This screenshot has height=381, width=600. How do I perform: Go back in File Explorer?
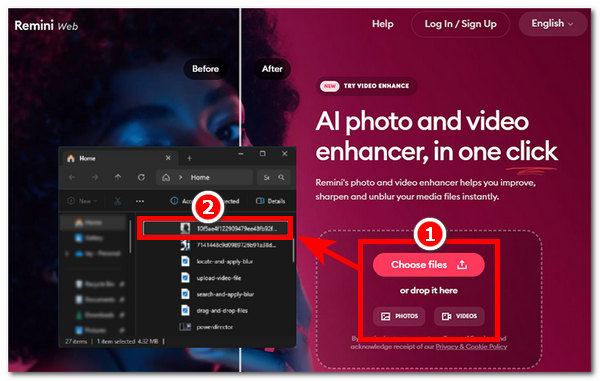[72, 177]
